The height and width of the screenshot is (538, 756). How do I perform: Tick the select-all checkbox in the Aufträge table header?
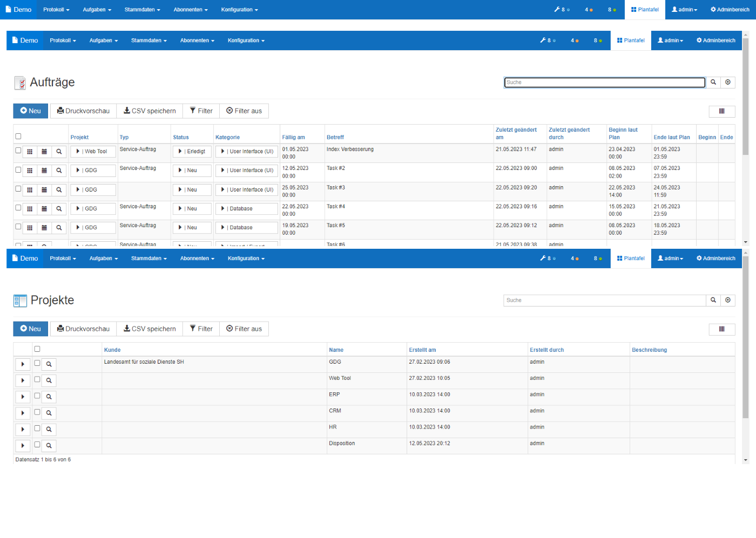(x=18, y=137)
